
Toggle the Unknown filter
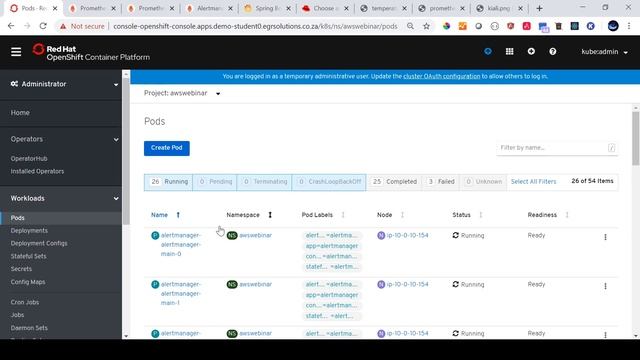(484, 182)
